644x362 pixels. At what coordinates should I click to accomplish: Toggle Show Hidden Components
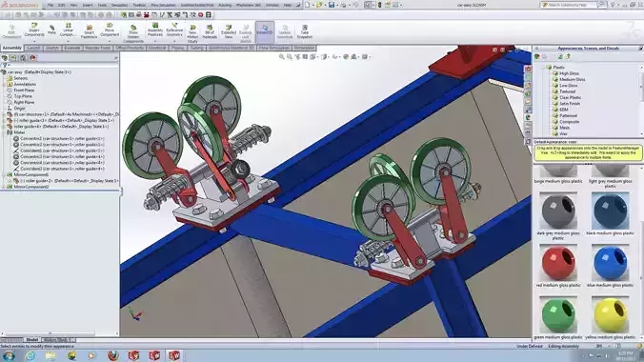(x=133, y=33)
